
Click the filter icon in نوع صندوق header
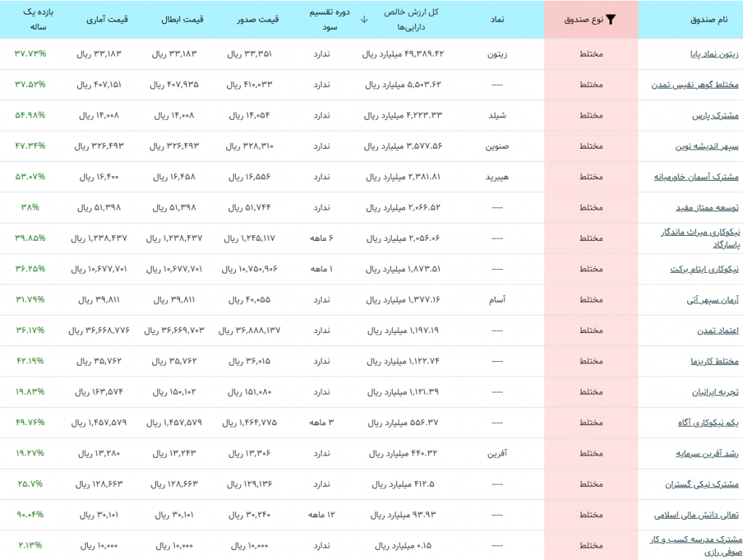pyautogui.click(x=611, y=20)
